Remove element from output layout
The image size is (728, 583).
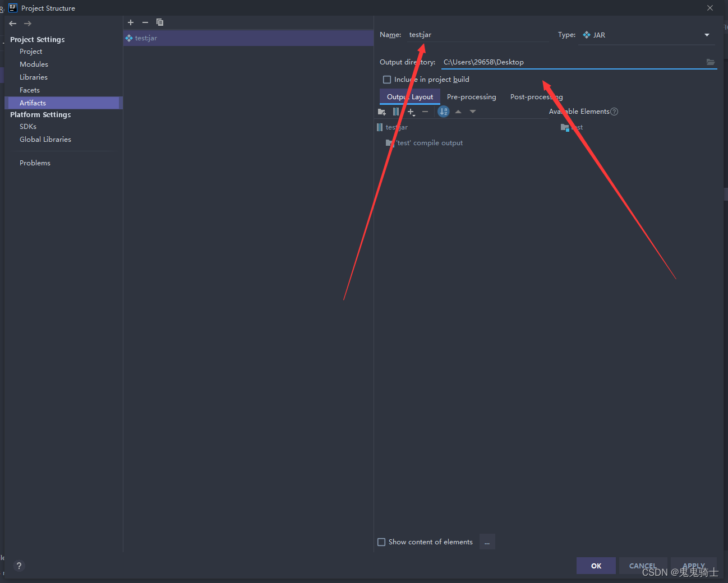(x=425, y=112)
